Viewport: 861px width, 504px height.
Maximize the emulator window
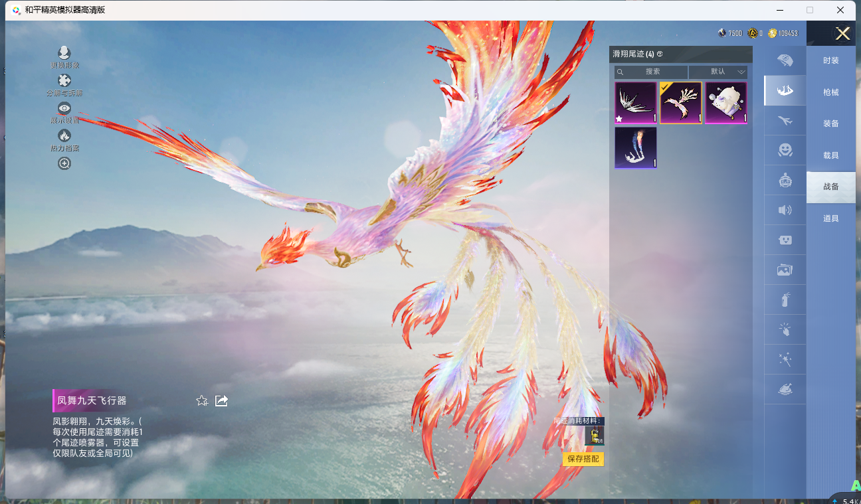click(810, 10)
